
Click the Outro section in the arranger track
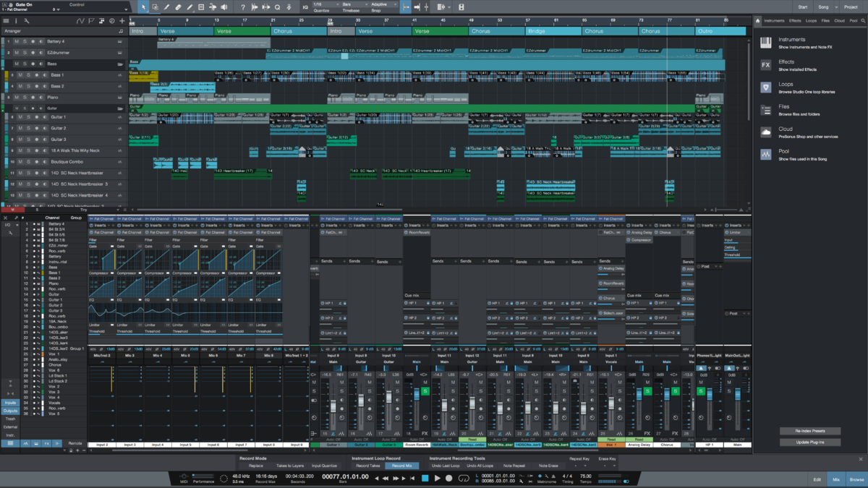tap(720, 31)
